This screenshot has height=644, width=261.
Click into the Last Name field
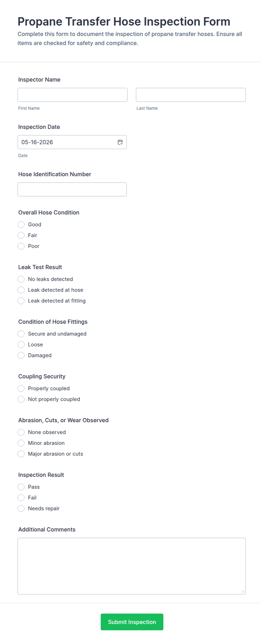[191, 95]
